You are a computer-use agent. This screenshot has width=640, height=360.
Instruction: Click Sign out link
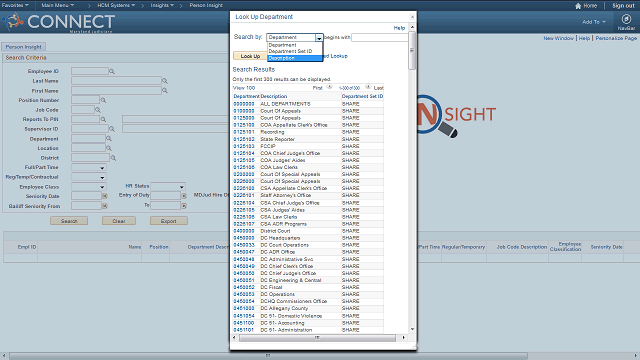(x=623, y=6)
